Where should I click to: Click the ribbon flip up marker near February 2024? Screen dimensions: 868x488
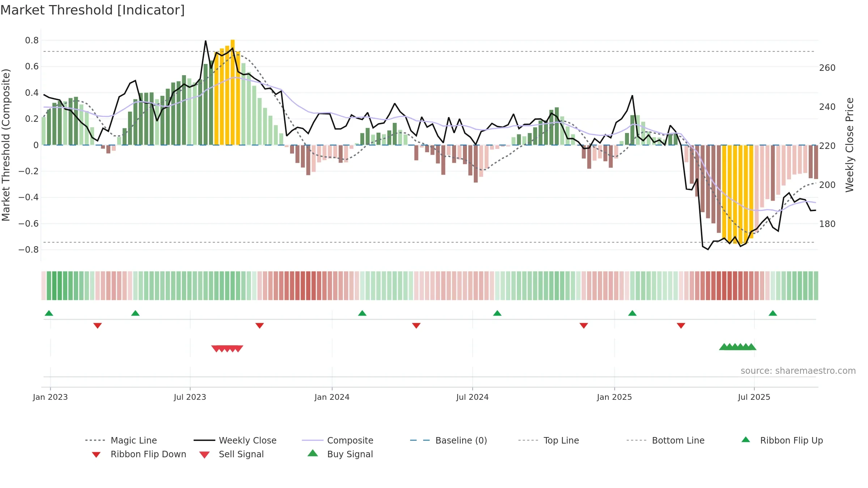point(362,313)
